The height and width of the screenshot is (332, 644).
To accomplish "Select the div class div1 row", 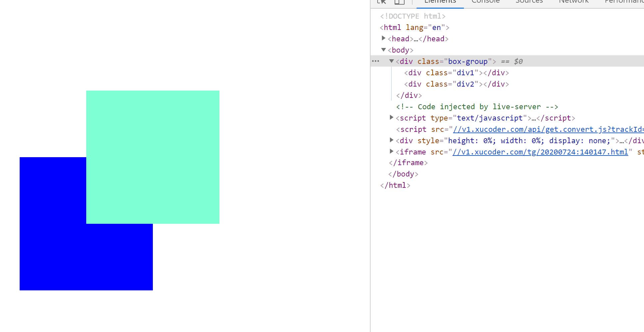I will click(x=457, y=73).
